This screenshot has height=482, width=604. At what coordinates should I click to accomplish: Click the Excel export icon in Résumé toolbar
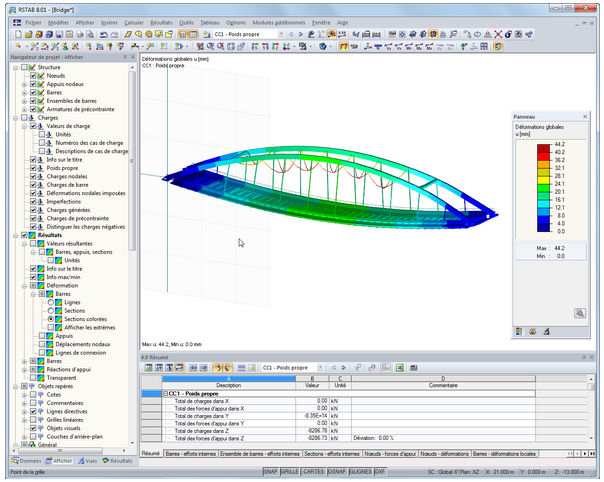click(x=399, y=368)
